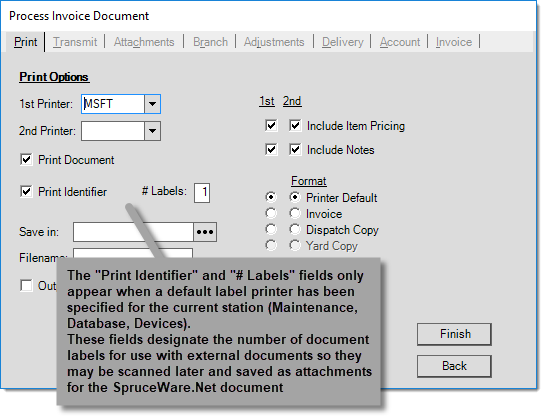Click the 2nd Printer combo box field
Image resolution: width=544 pixels, height=416 pixels.
[x=113, y=131]
